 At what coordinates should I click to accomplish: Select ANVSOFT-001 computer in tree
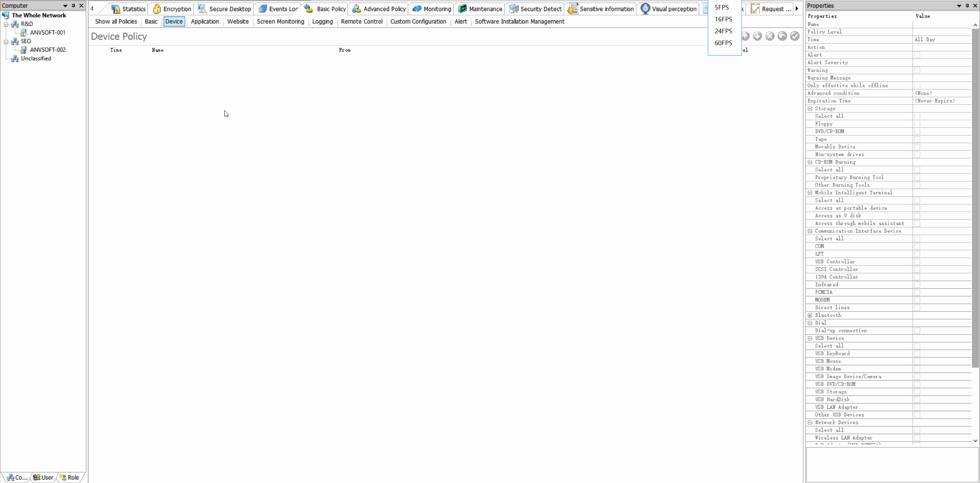tap(47, 33)
